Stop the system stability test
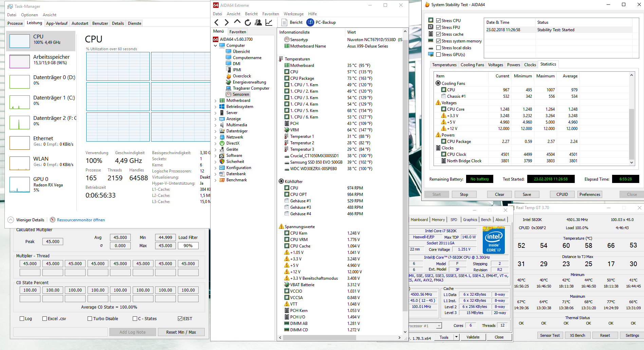This screenshot has width=644, height=350. click(x=464, y=195)
